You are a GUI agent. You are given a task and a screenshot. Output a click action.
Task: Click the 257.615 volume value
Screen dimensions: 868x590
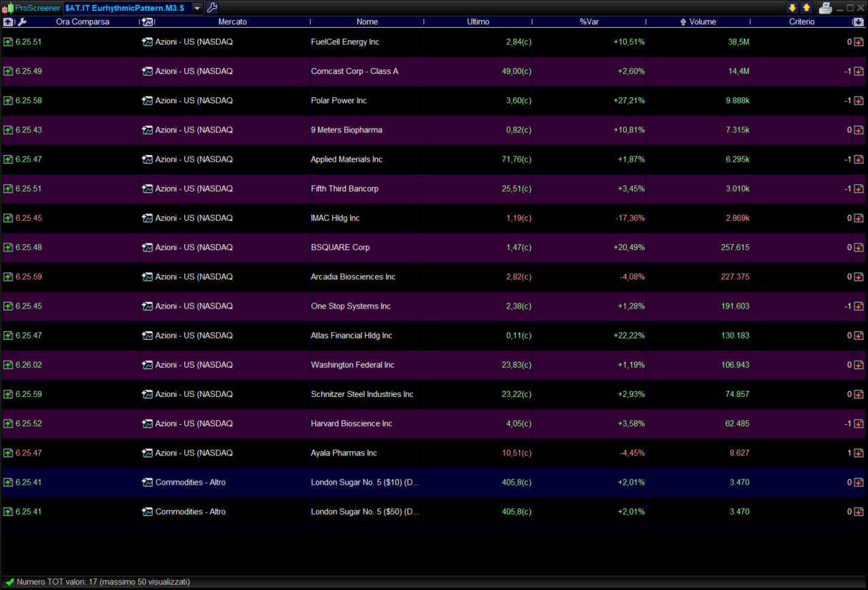coord(735,247)
